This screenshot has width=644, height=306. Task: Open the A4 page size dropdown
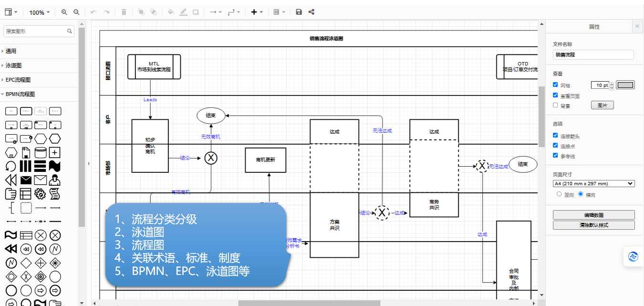[x=593, y=183]
